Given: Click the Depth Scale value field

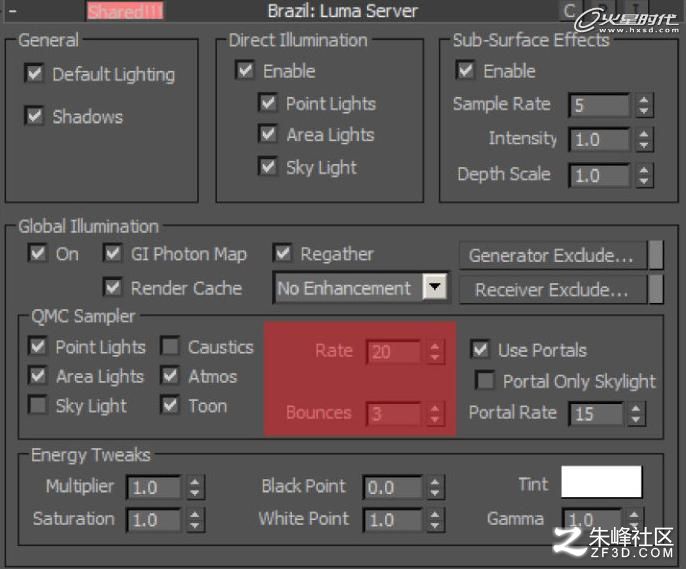Looking at the screenshot, I should coord(600,175).
